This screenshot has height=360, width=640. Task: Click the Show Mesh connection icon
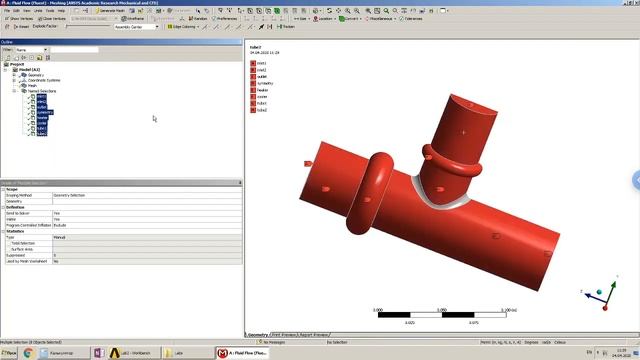point(269,27)
